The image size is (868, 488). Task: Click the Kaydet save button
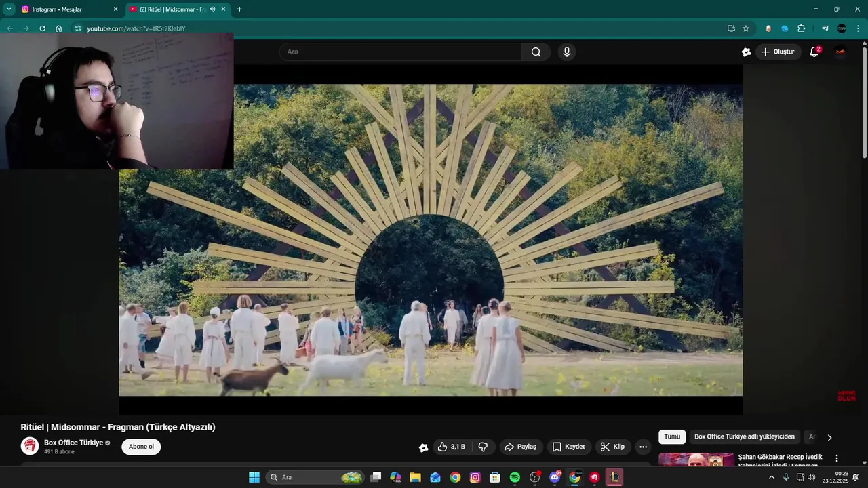[568, 447]
